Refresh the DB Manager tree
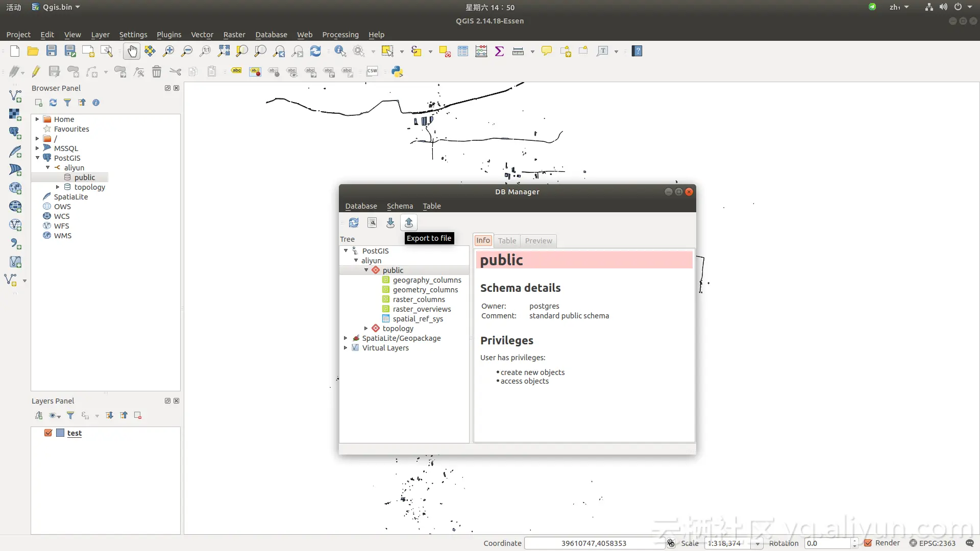Image resolution: width=980 pixels, height=551 pixels. (353, 222)
